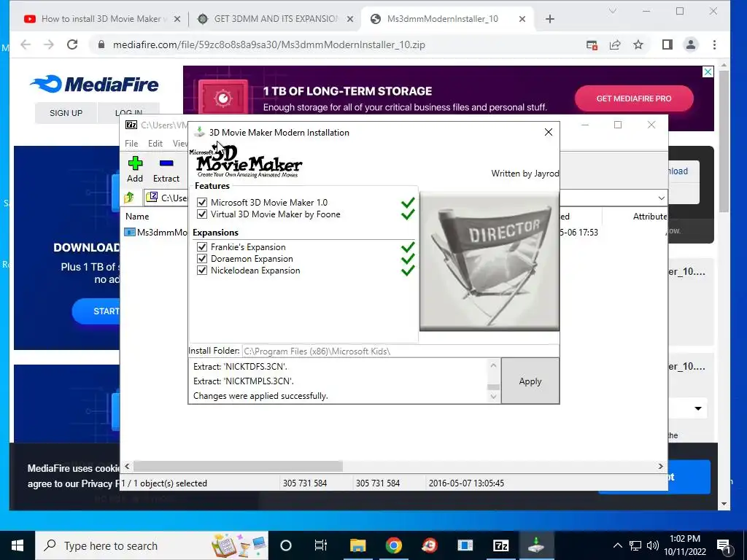Open a new Chrome tab

[550, 19]
